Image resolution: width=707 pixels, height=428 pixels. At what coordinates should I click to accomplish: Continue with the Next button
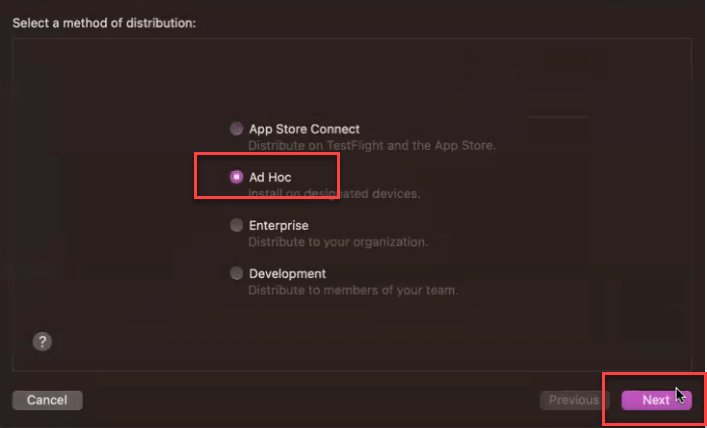point(656,400)
